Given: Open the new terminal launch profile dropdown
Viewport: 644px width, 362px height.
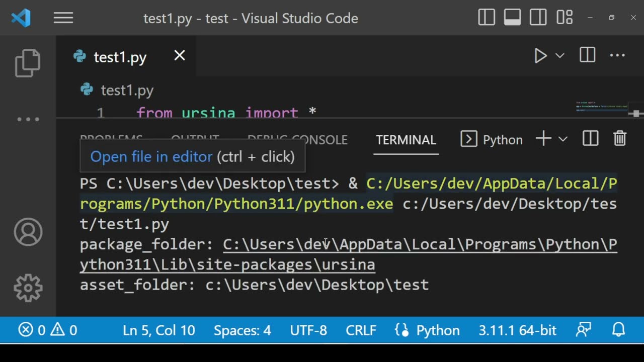Looking at the screenshot, I should pos(563,139).
